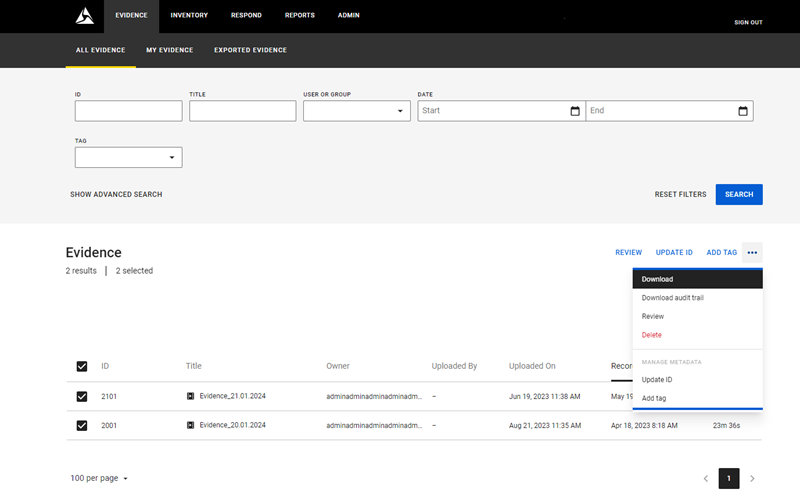Screen dimensions: 800x500
Task: Click the owner name in row 2101
Action: 374,396
